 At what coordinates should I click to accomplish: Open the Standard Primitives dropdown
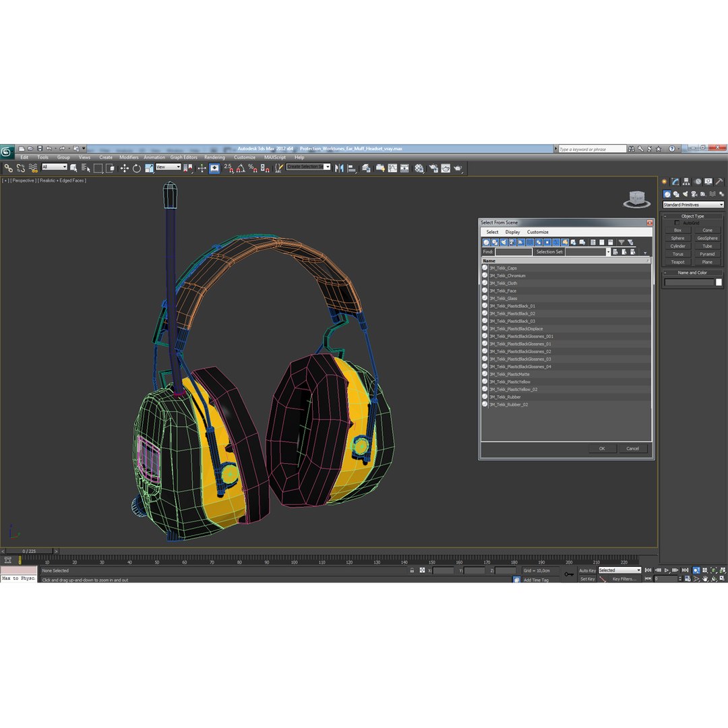click(693, 205)
